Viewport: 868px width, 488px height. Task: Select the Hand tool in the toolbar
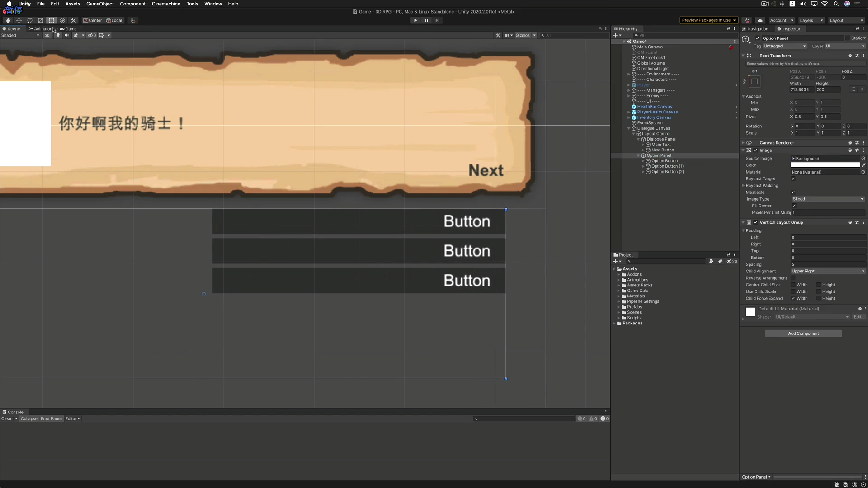coord(8,20)
